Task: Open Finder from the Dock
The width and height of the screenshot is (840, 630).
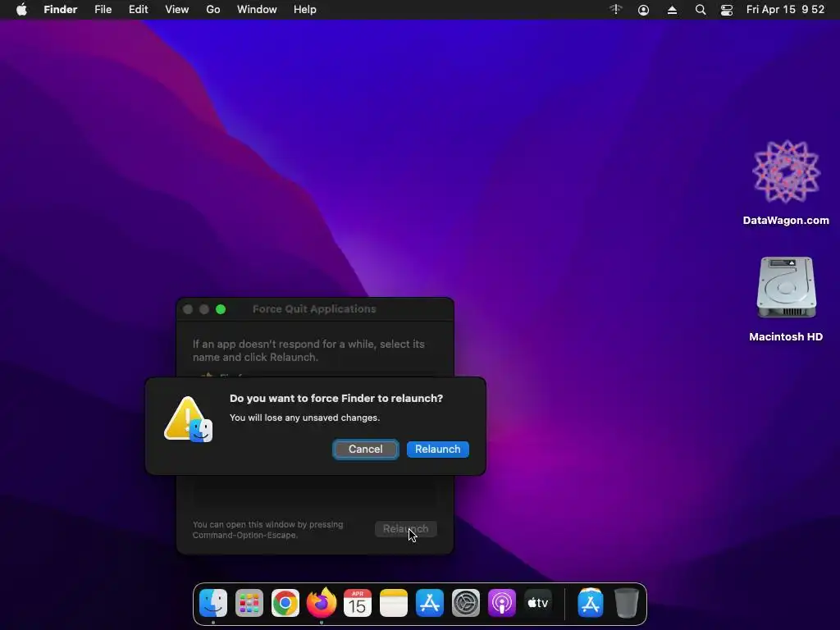Action: pos(213,603)
